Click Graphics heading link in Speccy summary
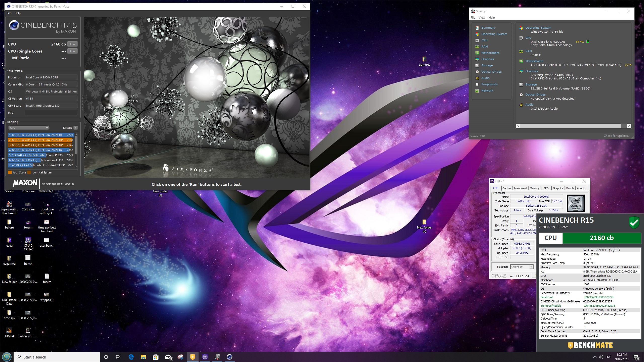 pos(532,71)
